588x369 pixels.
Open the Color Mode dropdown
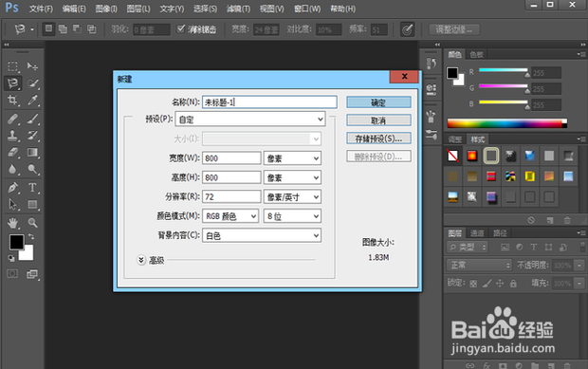coord(230,216)
